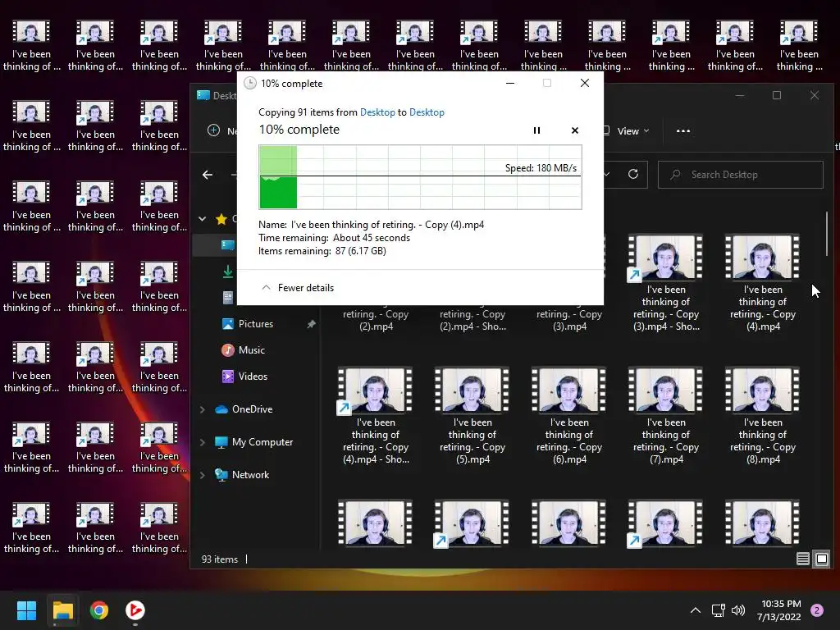The image size is (840, 630).
Task: Click the Copy (3).mp4 file name label
Action: (569, 320)
